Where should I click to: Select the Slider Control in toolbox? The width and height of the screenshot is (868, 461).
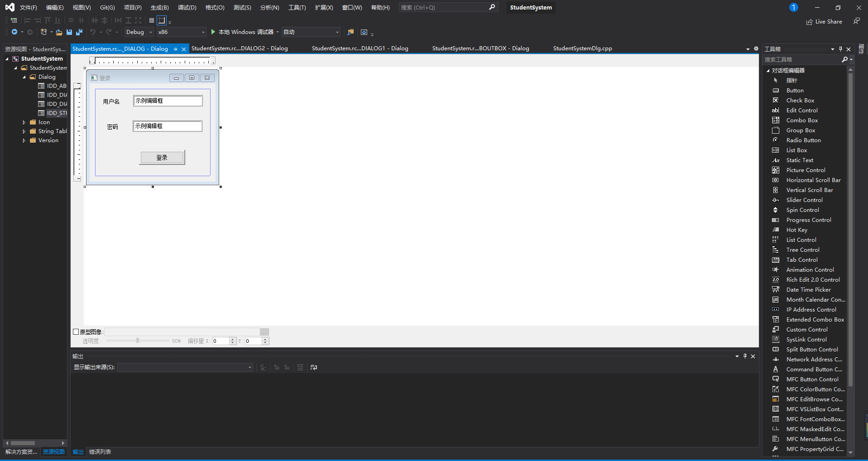(804, 200)
